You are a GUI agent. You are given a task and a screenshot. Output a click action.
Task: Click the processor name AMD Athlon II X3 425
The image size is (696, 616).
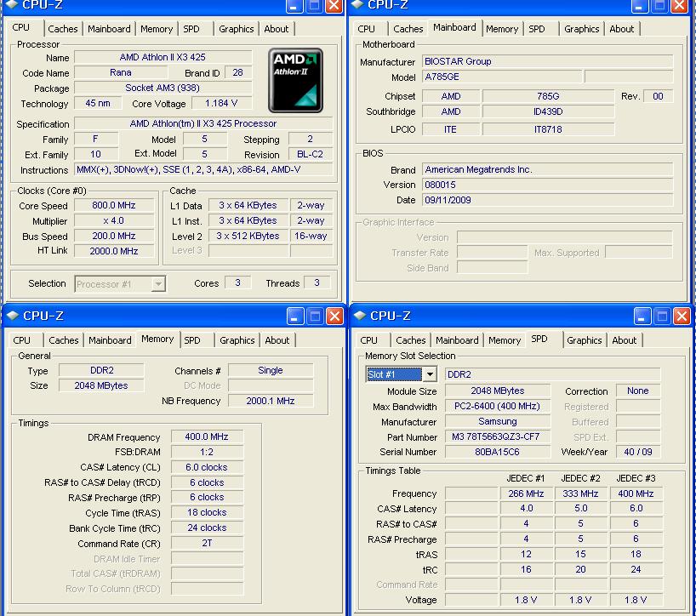[x=163, y=57]
